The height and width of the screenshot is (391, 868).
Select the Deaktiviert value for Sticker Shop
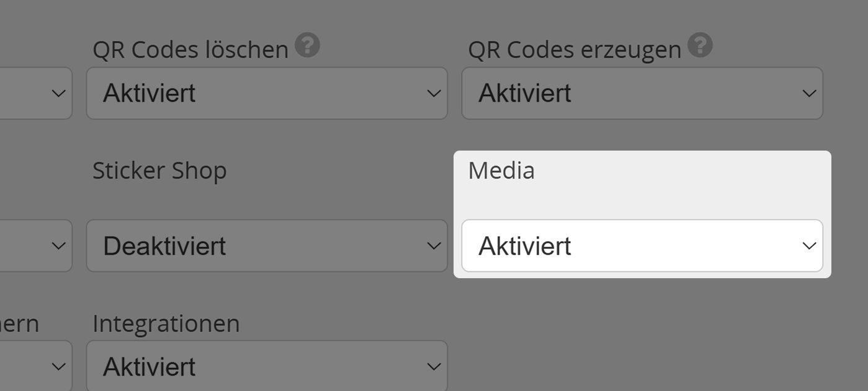165,245
